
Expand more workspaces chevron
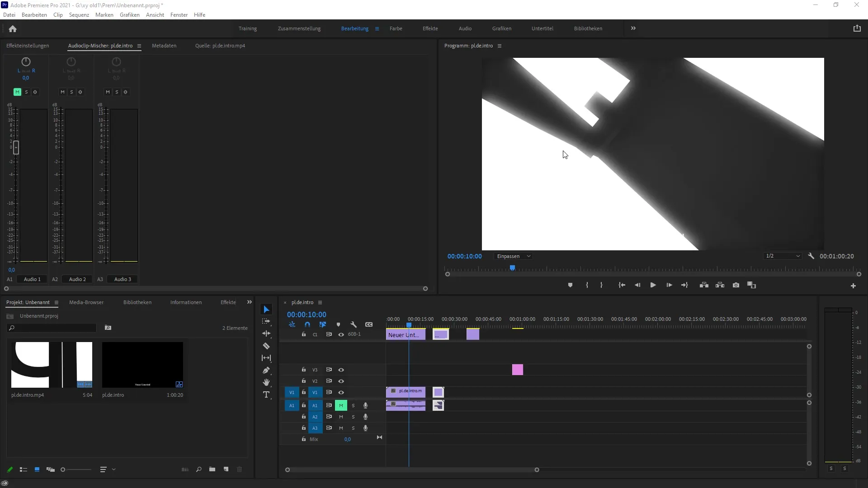click(633, 28)
